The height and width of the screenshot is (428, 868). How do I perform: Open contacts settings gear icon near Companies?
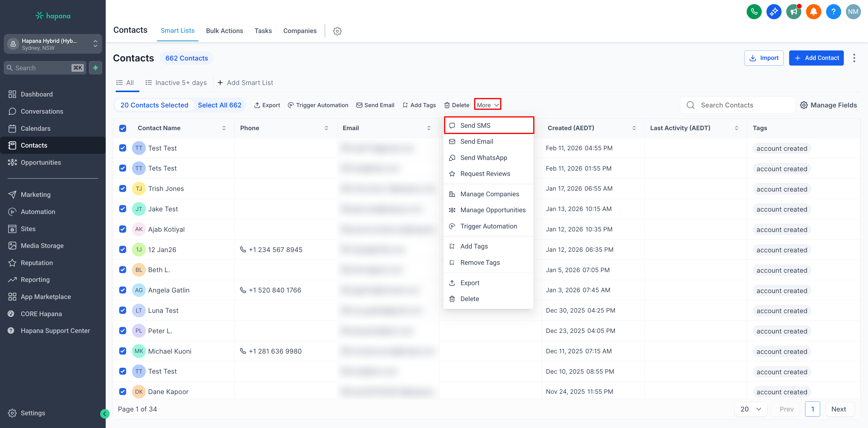tap(337, 31)
